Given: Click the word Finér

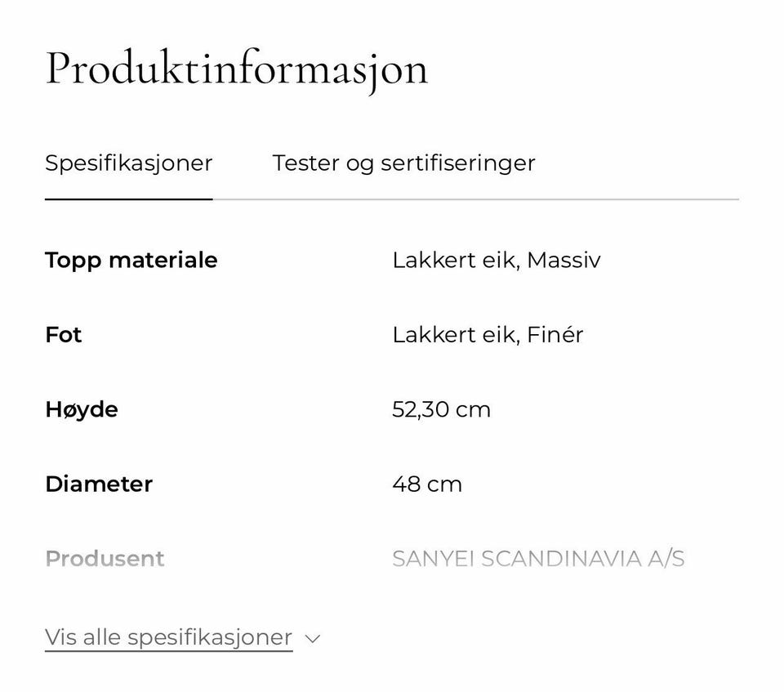Looking at the screenshot, I should click(x=555, y=335).
